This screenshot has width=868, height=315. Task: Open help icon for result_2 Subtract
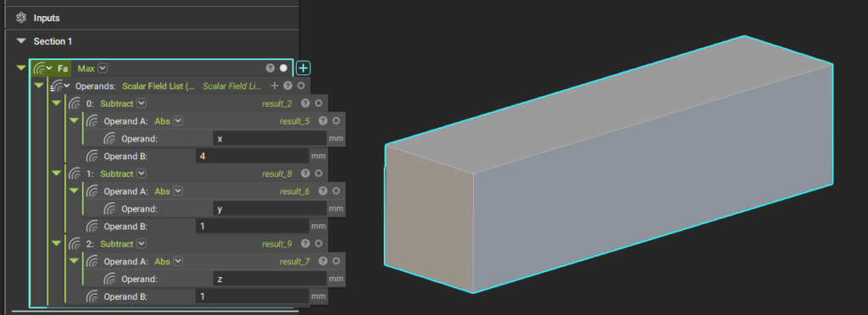tap(305, 103)
